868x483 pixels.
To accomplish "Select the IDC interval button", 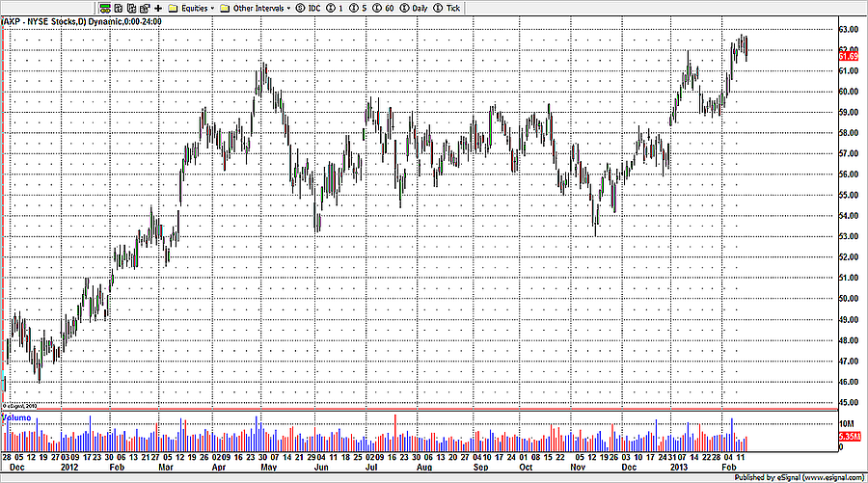I will pyautogui.click(x=309, y=8).
